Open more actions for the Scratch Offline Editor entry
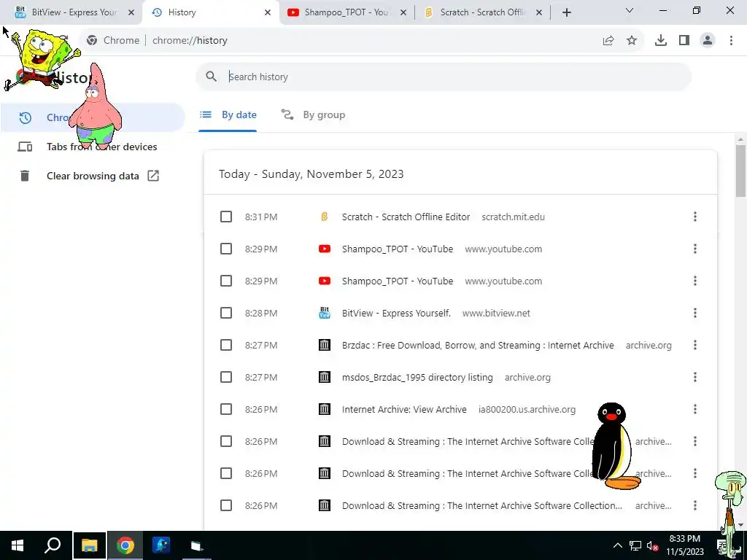Screen dimensions: 747x560 pyautogui.click(x=695, y=217)
